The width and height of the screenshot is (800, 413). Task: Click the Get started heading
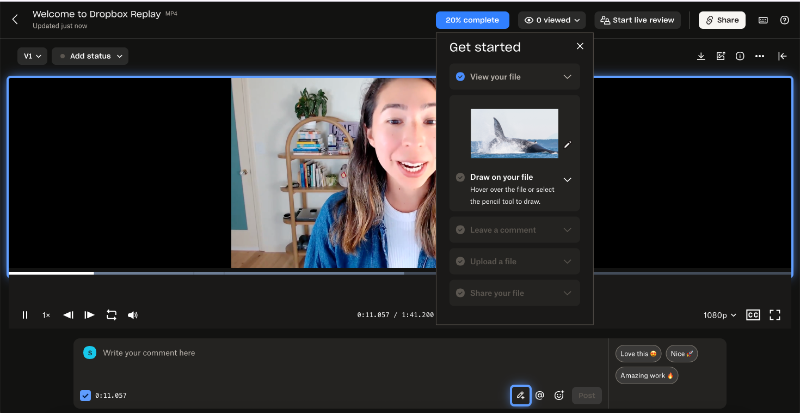click(485, 47)
